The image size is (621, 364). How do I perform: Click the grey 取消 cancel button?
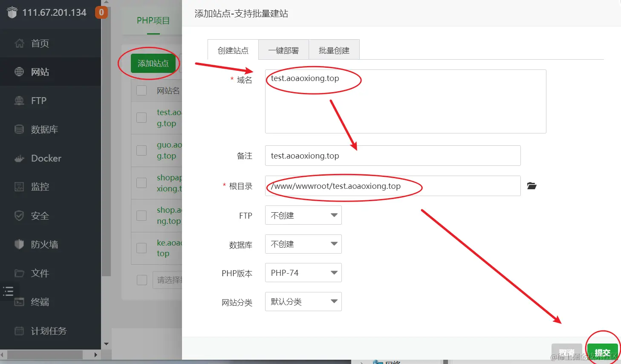[567, 353]
